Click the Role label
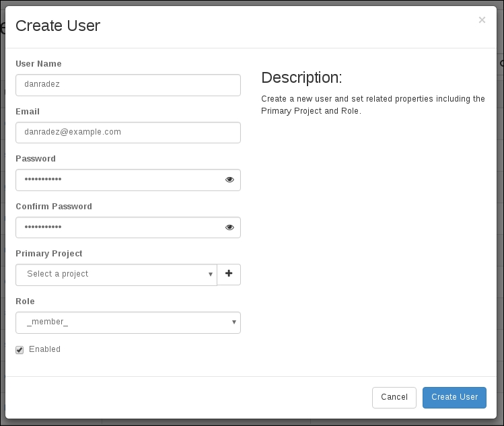504x426 pixels. tap(25, 301)
